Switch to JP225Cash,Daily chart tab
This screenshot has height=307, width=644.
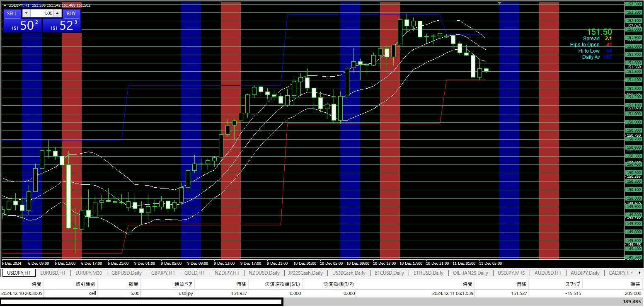pyautogui.click(x=305, y=273)
